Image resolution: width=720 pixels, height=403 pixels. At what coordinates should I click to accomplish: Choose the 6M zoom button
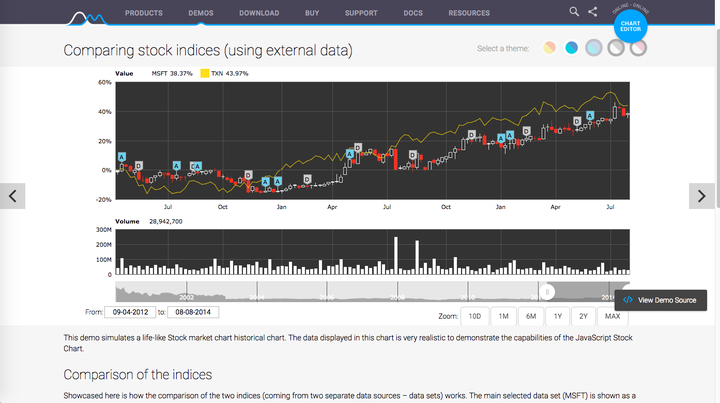point(531,316)
